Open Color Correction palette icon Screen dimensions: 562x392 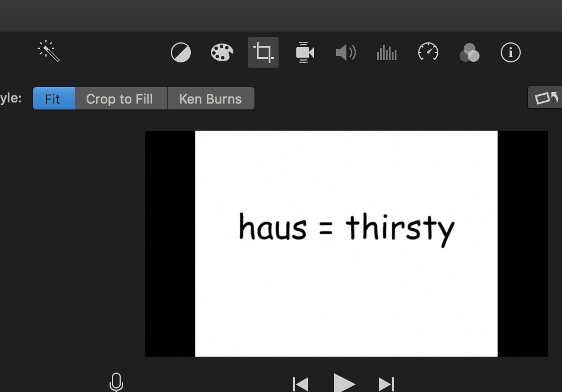click(x=222, y=53)
